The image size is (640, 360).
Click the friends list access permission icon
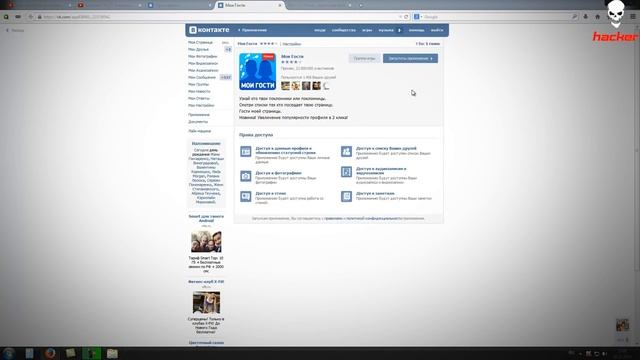346,151
